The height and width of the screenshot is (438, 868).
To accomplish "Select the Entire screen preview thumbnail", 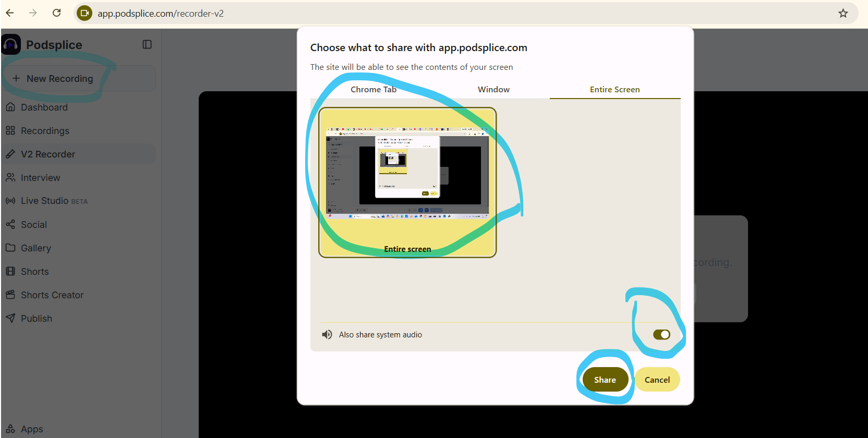I will 407,182.
